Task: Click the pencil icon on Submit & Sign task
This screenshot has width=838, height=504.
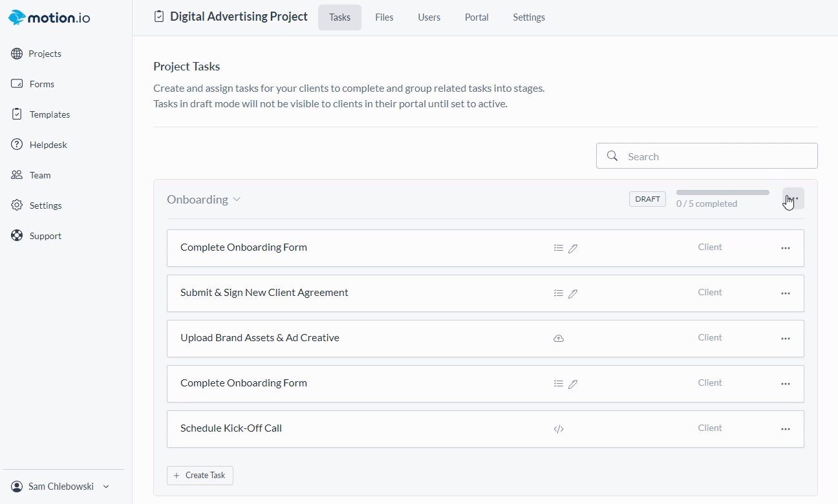Action: 573,293
